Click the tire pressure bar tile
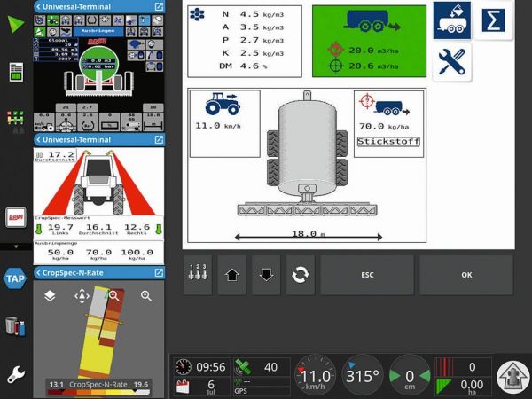 pos(88,121)
